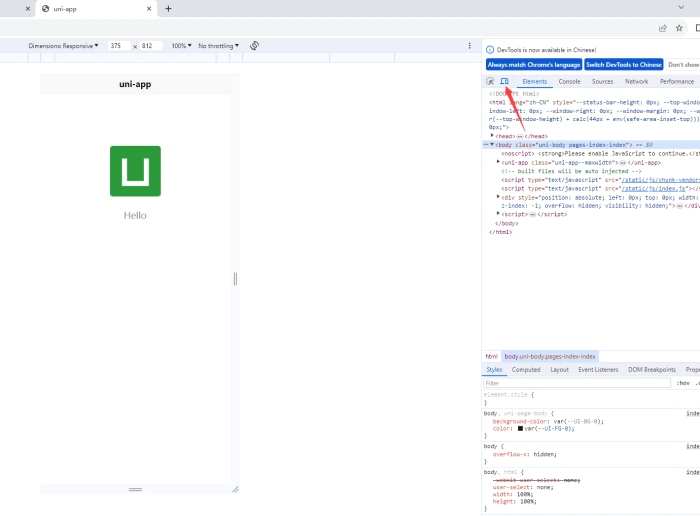The image size is (700, 516).
Task: Click the user-select: none declaration
Action: 523,487
